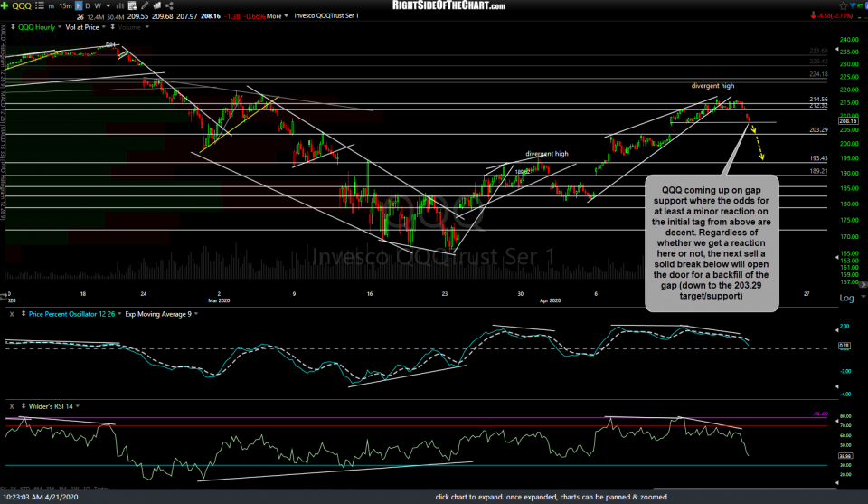Click the QQQ ticker symbol field
The image size is (868, 504).
(x=22, y=5)
